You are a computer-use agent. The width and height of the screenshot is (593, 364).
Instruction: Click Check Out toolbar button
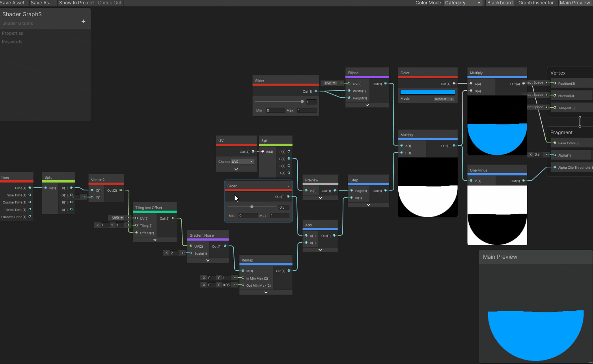[110, 3]
